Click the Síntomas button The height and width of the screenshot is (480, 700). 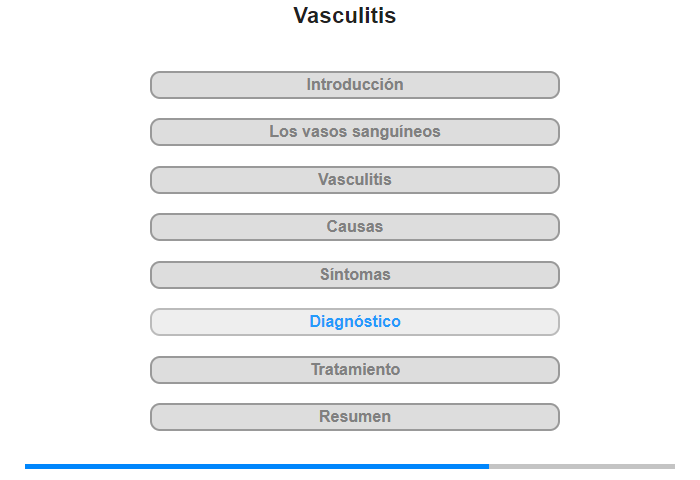pyautogui.click(x=354, y=275)
